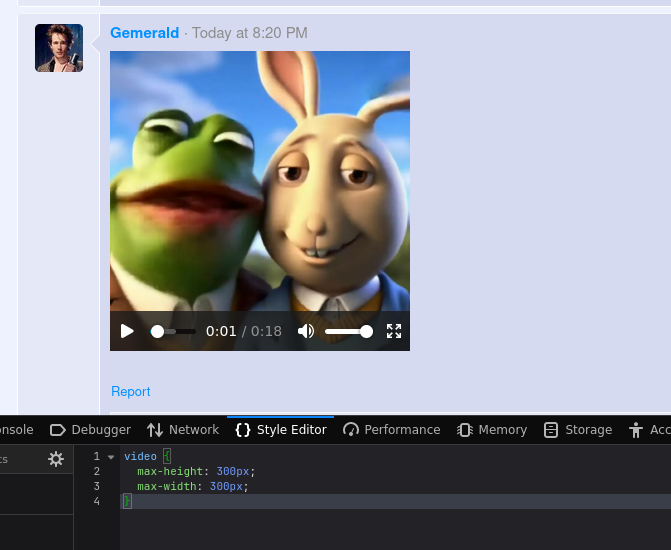Click the Report link under the post
Image resolution: width=671 pixels, height=550 pixels.
(x=131, y=391)
